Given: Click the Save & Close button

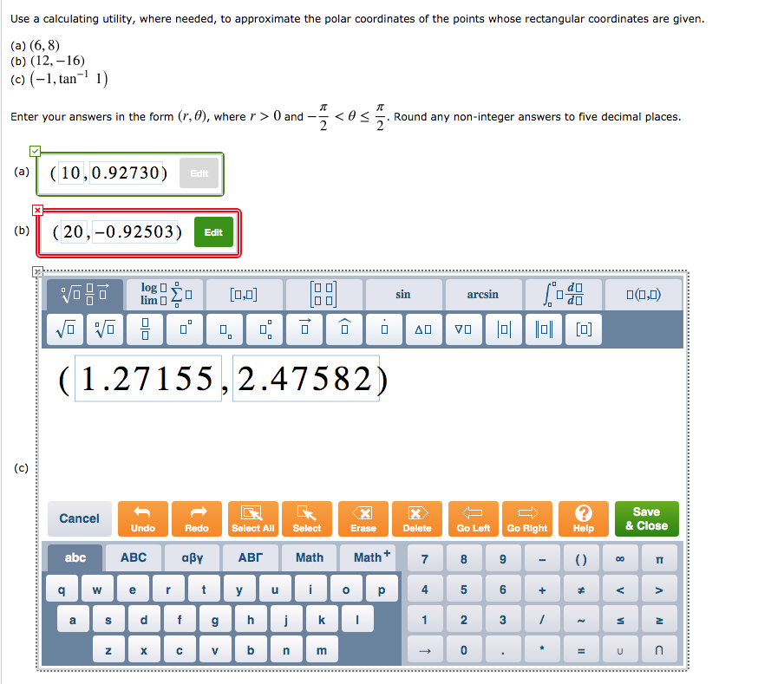Looking at the screenshot, I should click(x=646, y=518).
